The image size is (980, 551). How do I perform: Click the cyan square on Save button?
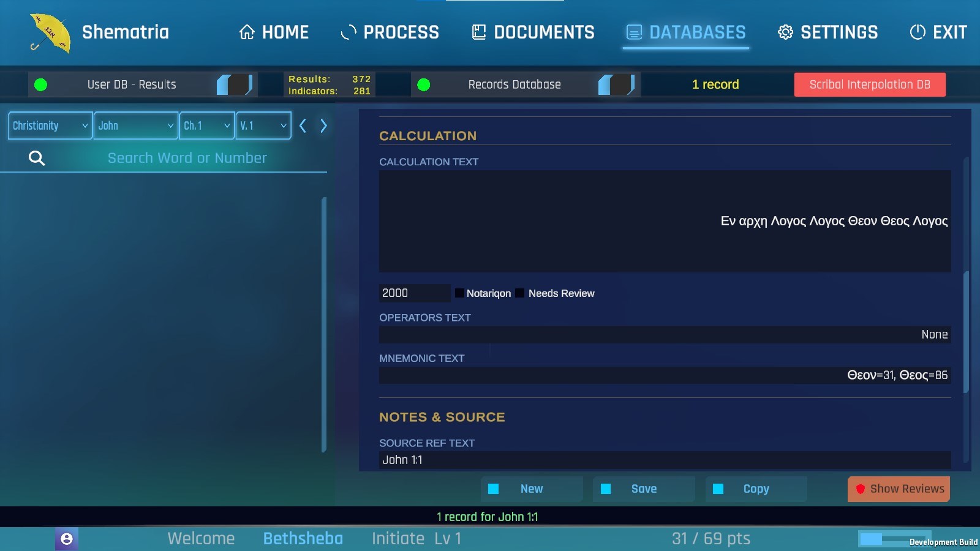click(606, 489)
